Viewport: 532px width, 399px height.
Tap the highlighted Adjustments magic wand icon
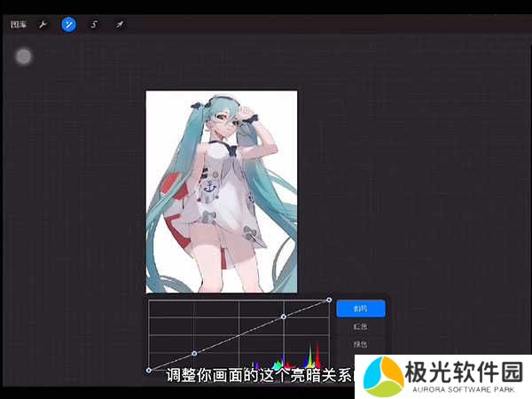coord(68,25)
